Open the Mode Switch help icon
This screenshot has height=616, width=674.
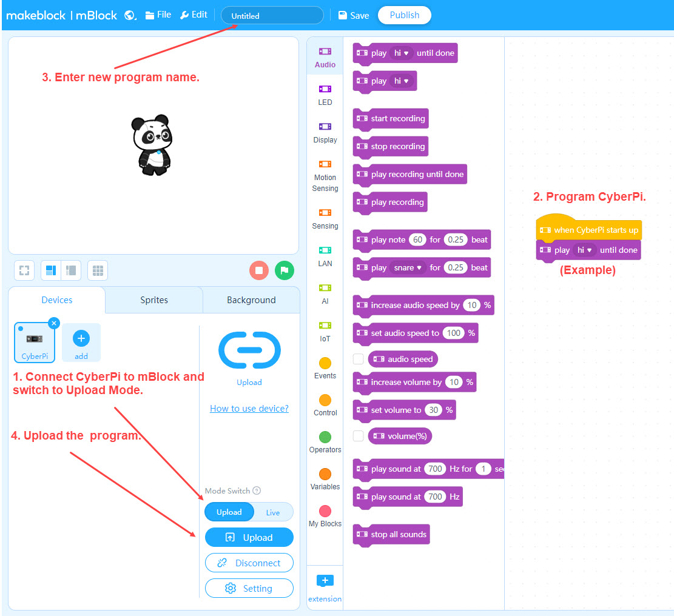pos(257,490)
